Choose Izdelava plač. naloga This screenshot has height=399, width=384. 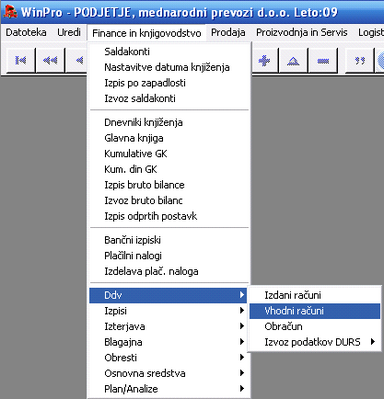point(169,271)
